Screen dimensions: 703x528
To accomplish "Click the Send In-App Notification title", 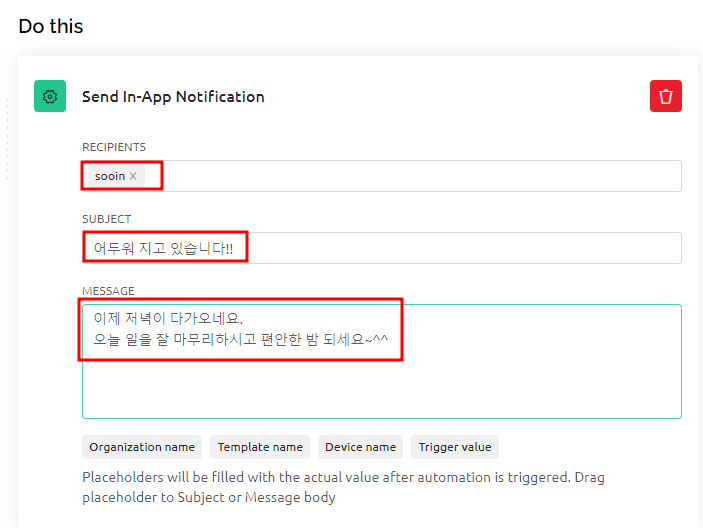I will tap(173, 97).
